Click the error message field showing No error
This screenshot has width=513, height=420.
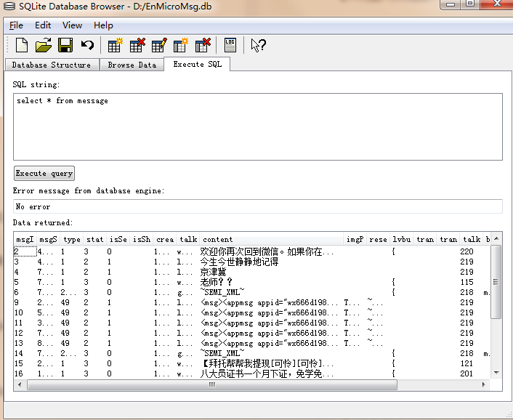[x=258, y=206]
